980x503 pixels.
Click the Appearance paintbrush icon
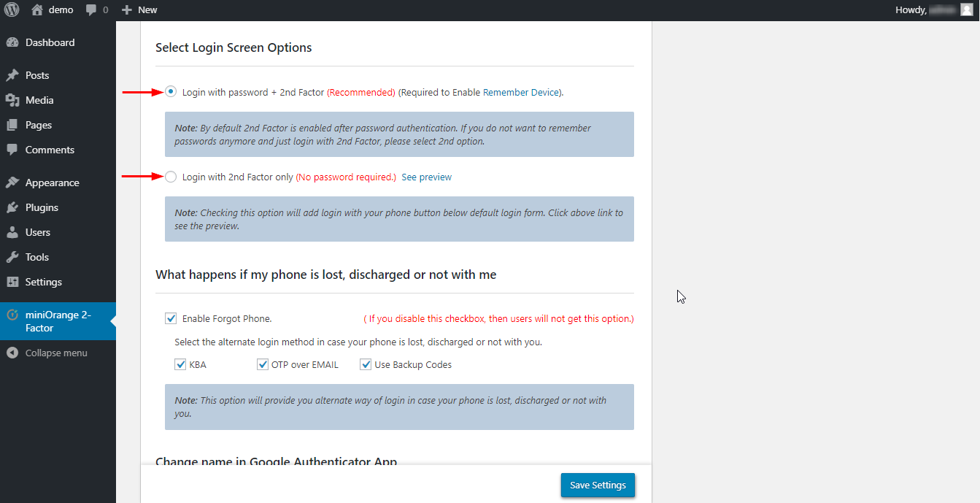click(12, 183)
